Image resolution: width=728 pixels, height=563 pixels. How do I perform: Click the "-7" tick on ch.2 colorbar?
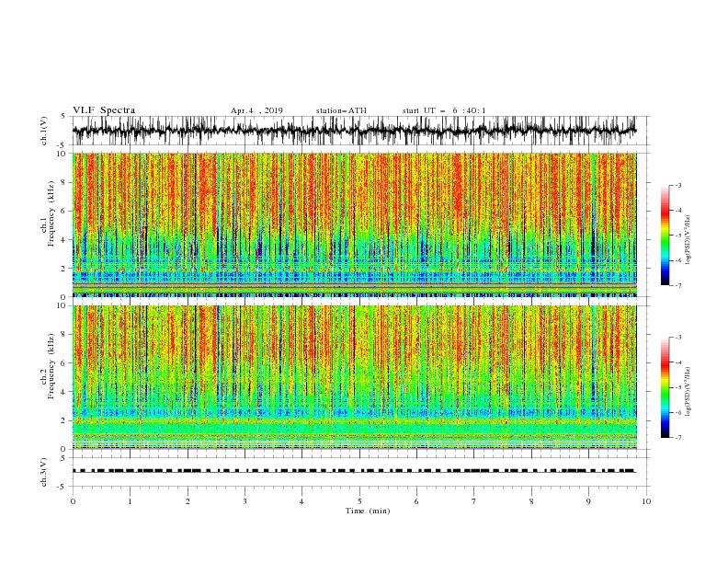coord(678,437)
